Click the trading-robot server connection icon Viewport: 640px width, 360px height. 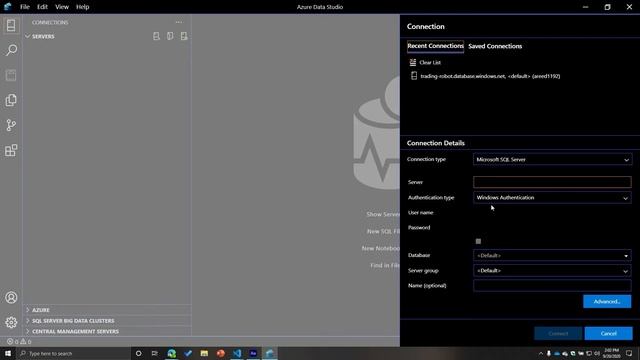pyautogui.click(x=414, y=76)
